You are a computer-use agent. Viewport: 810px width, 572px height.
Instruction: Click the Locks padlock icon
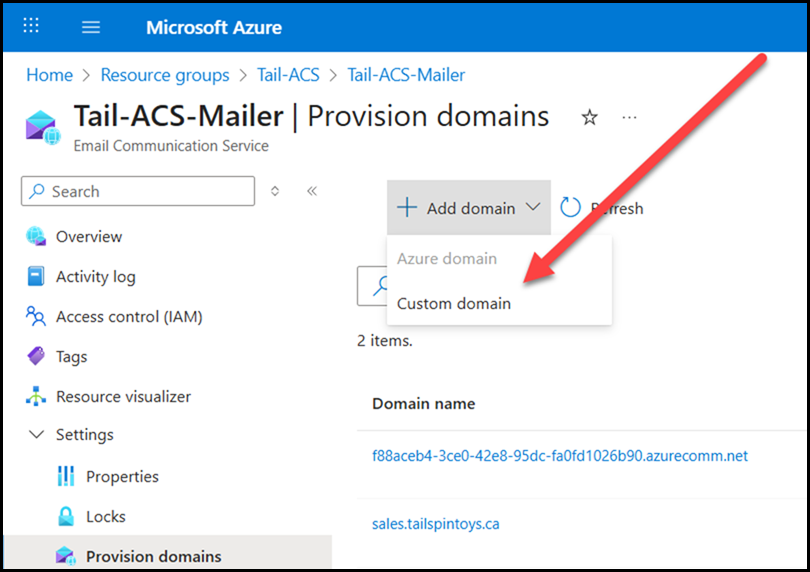[67, 517]
